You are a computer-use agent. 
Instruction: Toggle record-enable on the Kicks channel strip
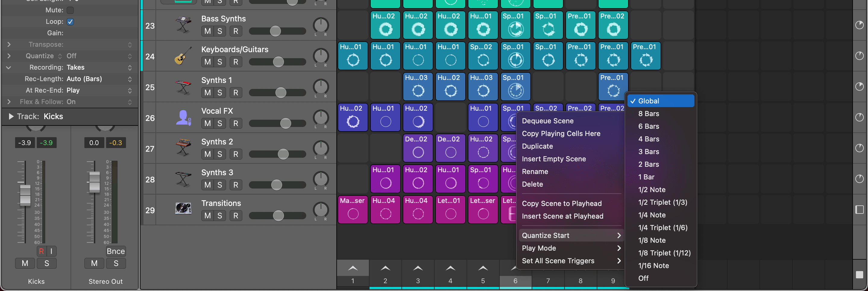coord(42,251)
